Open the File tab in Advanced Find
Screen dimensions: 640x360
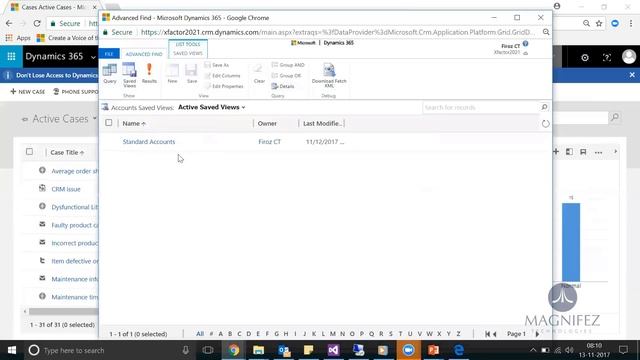coord(109,54)
